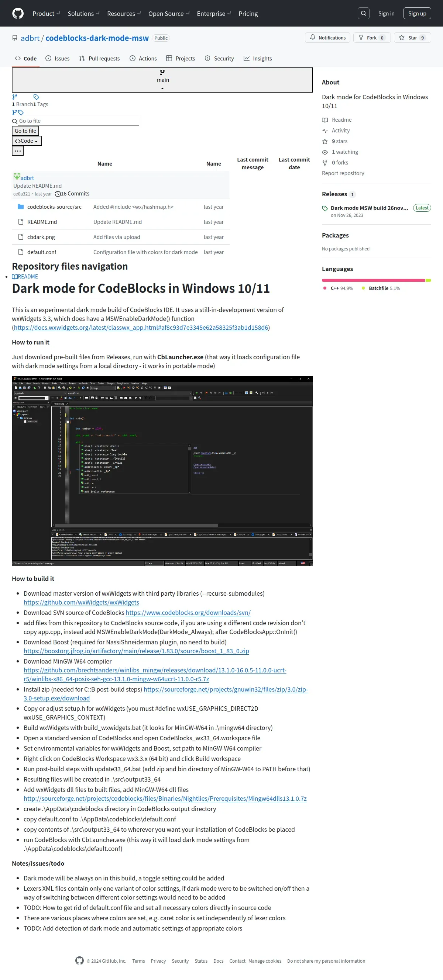View the Insights tab
443x980 pixels.
258,59
